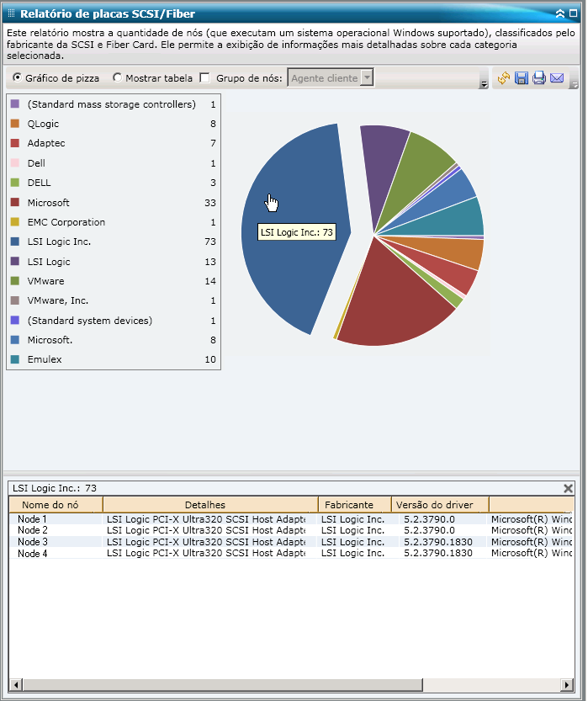The width and height of the screenshot is (588, 701).
Task: Sort by the Detalhes column header
Action: pyautogui.click(x=210, y=505)
